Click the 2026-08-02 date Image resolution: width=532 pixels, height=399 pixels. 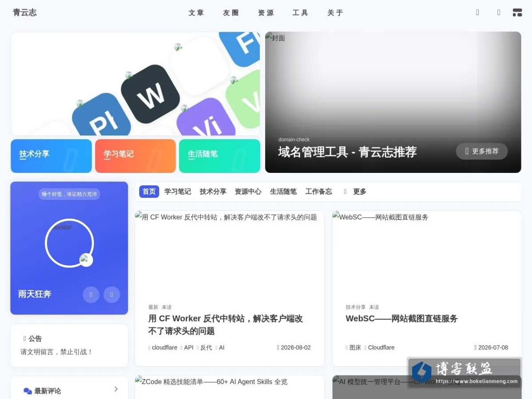[x=294, y=348]
